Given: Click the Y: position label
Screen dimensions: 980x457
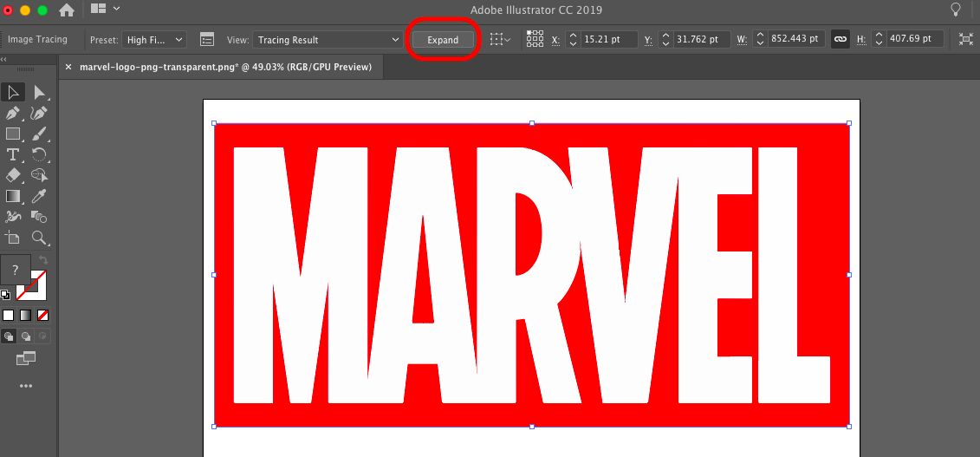Looking at the screenshot, I should 649,40.
